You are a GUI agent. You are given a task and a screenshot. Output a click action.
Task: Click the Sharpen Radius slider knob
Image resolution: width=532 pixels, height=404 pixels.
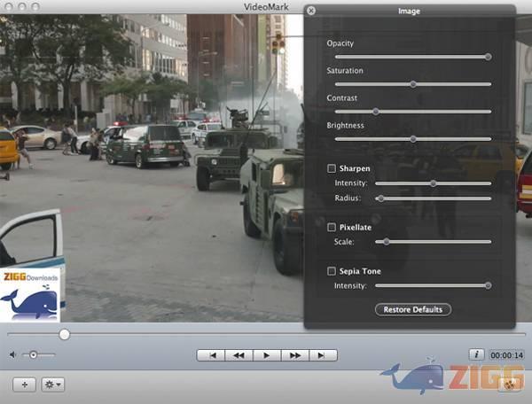point(380,198)
